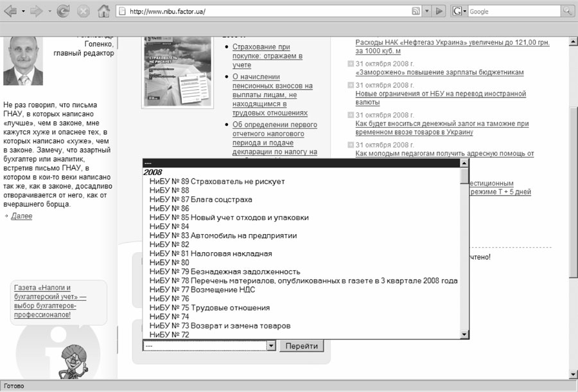The image size is (578, 392).
Task: Click the RSS feed icon in address bar
Action: click(416, 12)
